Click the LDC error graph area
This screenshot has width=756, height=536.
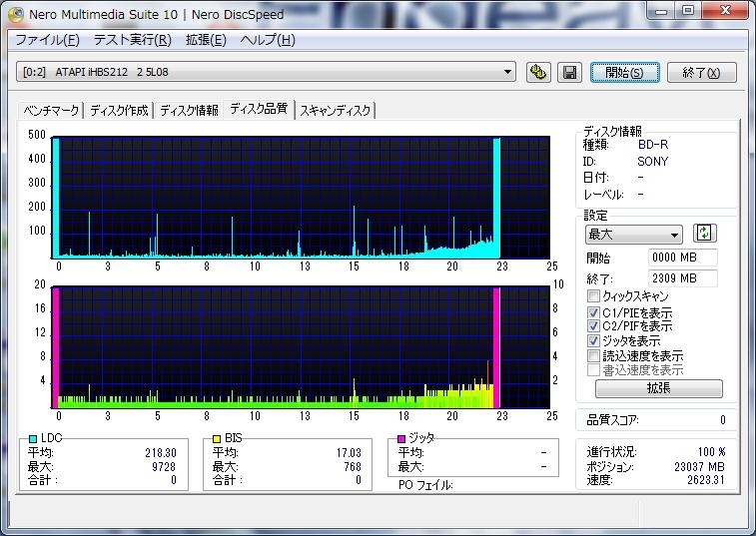click(301, 198)
